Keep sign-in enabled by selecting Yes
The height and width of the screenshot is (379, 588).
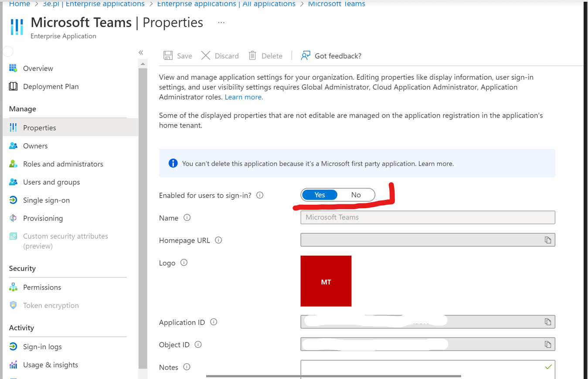319,195
